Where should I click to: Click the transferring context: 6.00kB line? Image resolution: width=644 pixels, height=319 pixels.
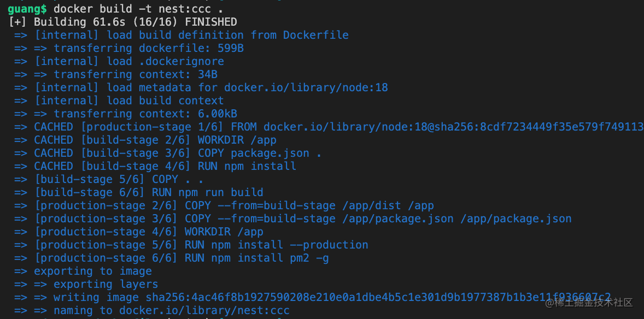[x=126, y=114]
